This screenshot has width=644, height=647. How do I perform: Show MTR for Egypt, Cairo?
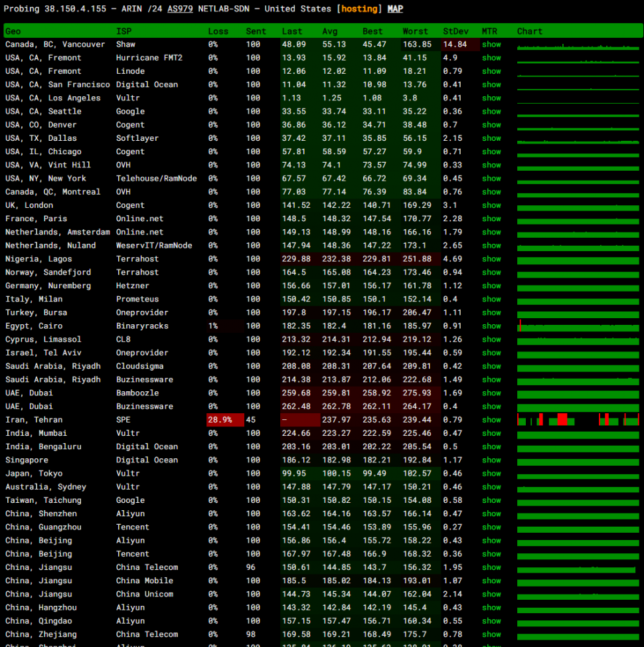click(x=491, y=326)
